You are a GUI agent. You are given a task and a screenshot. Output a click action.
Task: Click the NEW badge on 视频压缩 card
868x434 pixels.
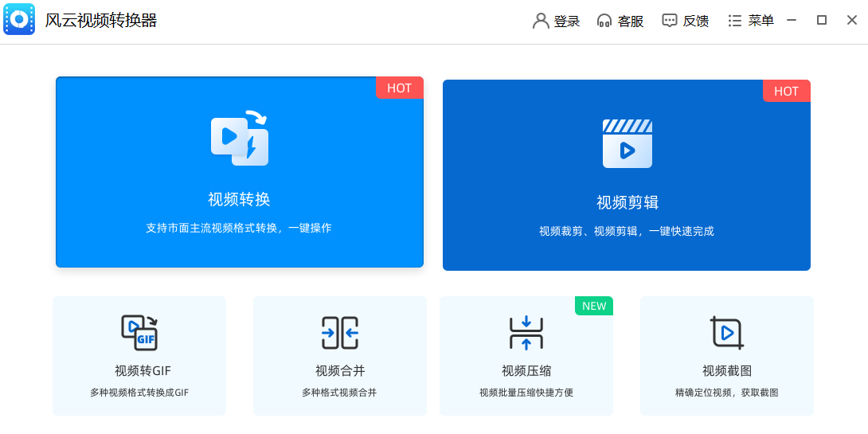click(594, 306)
